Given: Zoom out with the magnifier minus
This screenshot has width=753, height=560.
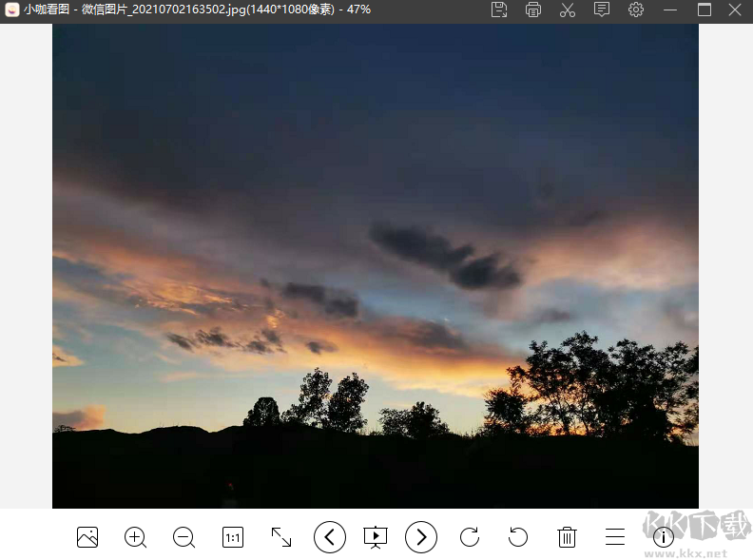Looking at the screenshot, I should point(183,537).
